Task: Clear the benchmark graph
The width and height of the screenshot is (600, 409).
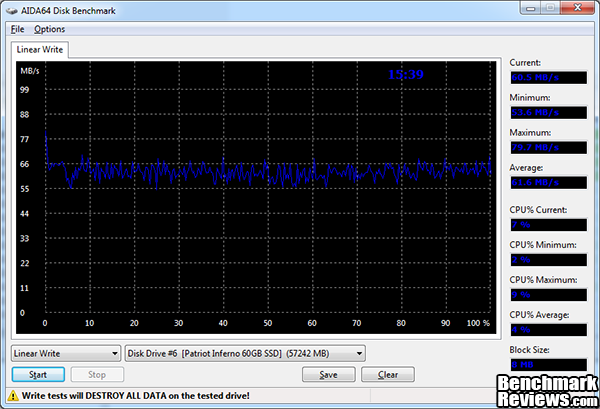Action: 388,375
